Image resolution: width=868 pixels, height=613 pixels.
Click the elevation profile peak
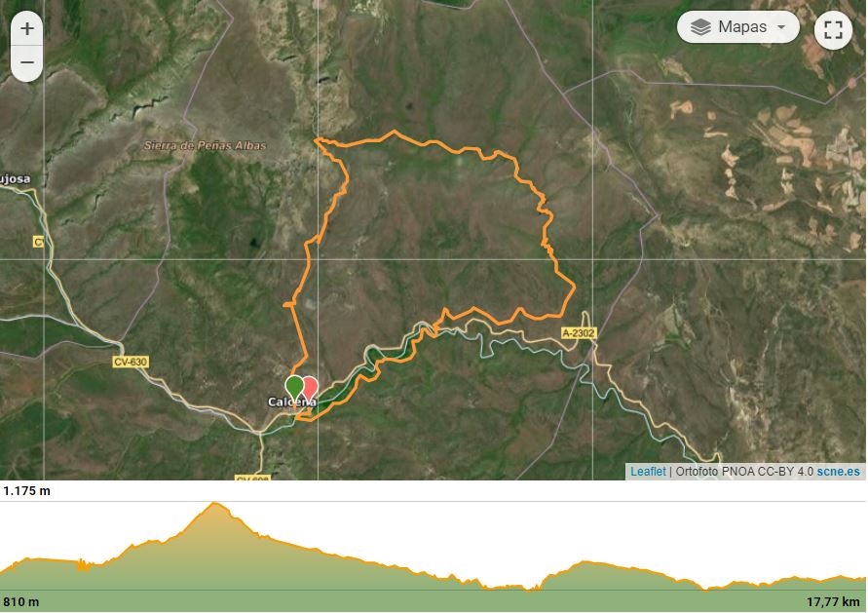coord(214,504)
